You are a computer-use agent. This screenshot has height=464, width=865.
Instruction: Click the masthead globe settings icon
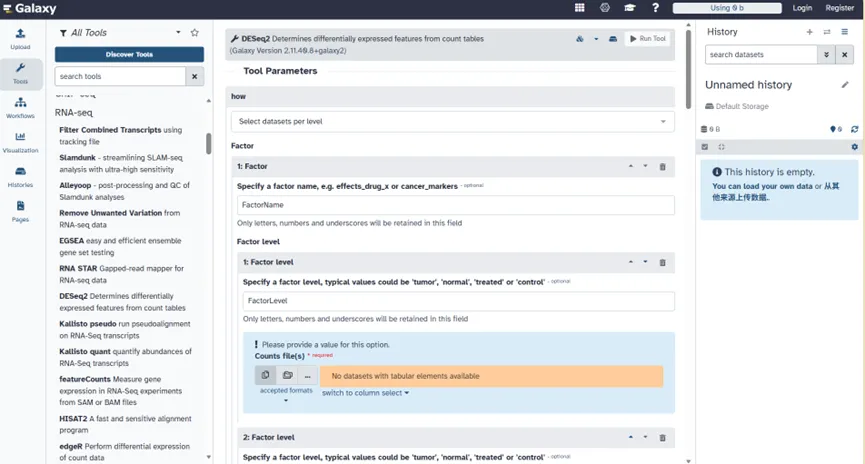pyautogui.click(x=605, y=8)
